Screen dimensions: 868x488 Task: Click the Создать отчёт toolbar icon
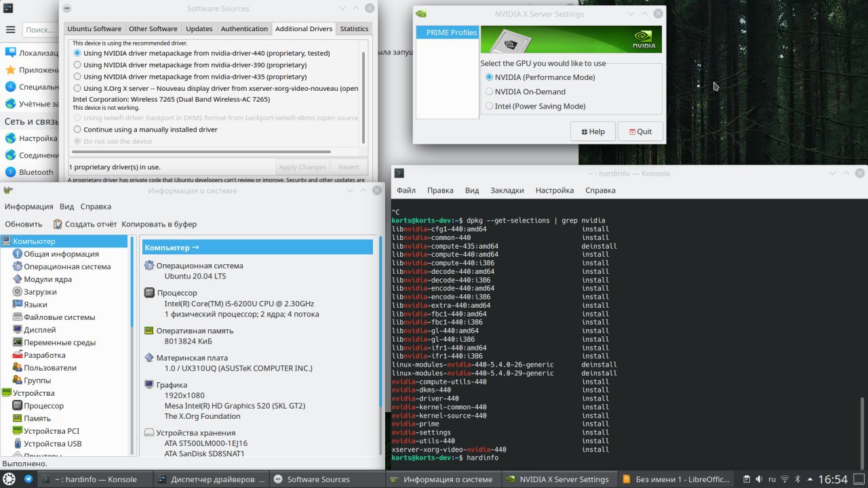[58, 224]
